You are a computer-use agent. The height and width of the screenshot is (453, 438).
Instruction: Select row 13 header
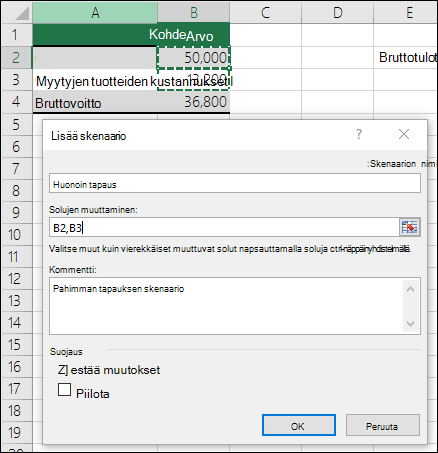click(x=16, y=301)
